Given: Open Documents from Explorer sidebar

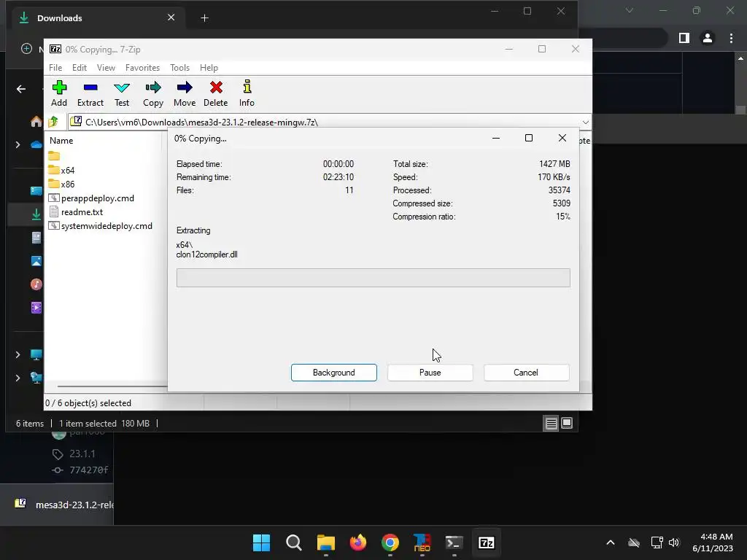Looking at the screenshot, I should click(x=36, y=238).
